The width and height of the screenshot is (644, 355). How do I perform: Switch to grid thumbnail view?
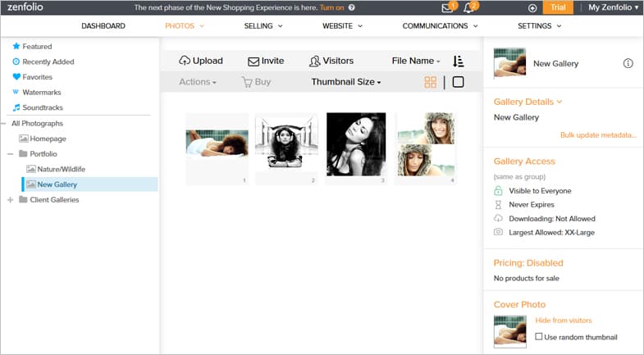(x=431, y=82)
